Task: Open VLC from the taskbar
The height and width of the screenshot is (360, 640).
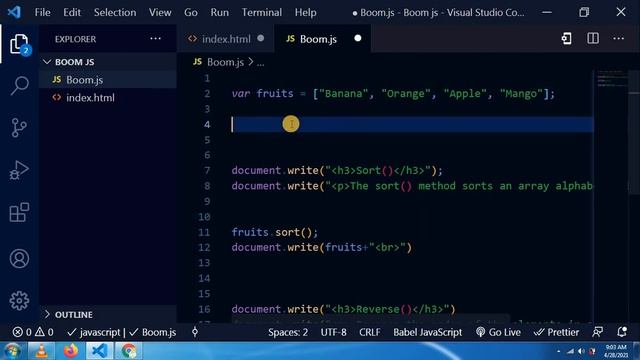Action: point(42,351)
